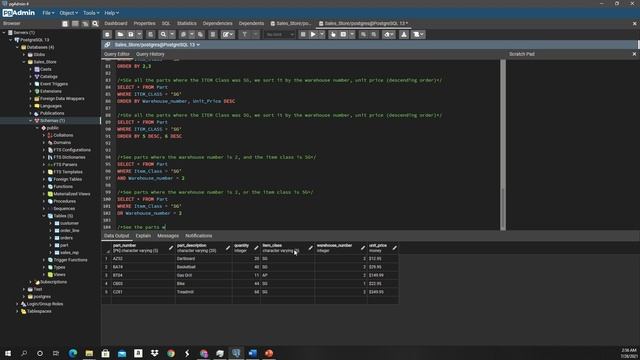Screen dimensions: 640x360
Task: Open the save file options dropdown arrow
Action: click(140, 35)
